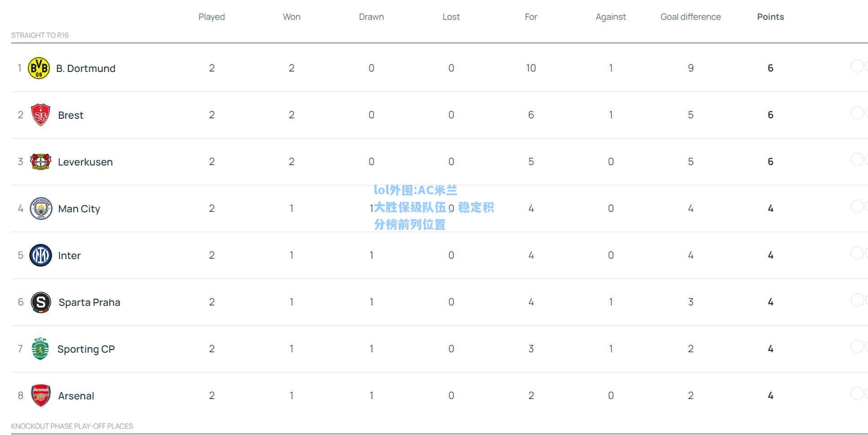This screenshot has width=868, height=435.
Task: Click the Lost column header
Action: [451, 17]
